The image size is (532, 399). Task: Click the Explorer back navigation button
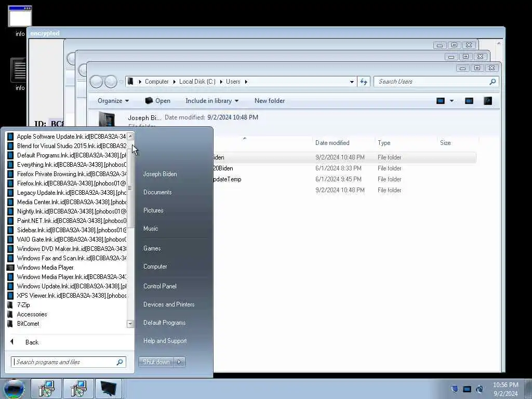(x=96, y=82)
